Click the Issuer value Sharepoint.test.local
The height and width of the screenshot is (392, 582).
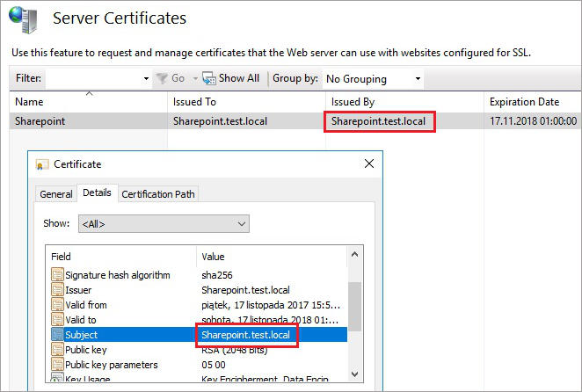pos(245,290)
